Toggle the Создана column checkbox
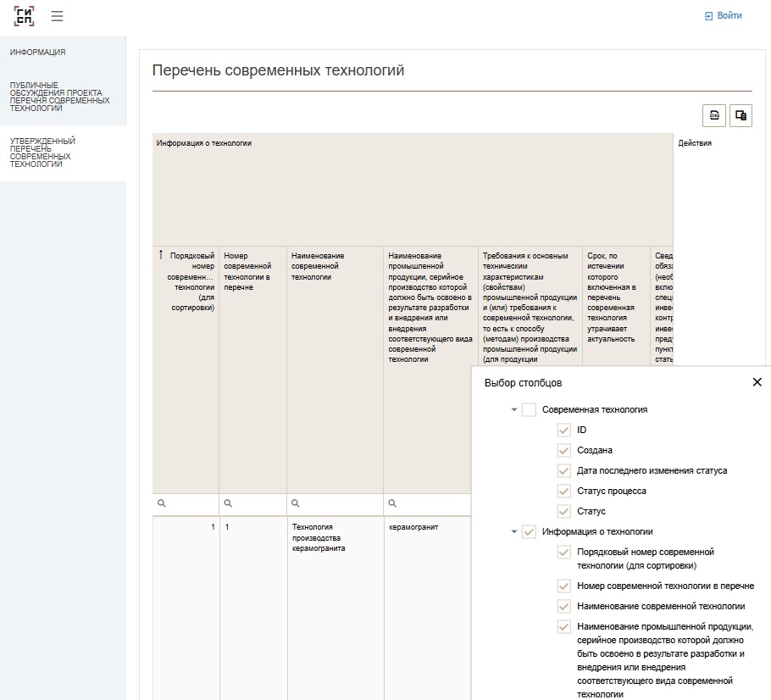Screen dimensions: 771x700 563,451
